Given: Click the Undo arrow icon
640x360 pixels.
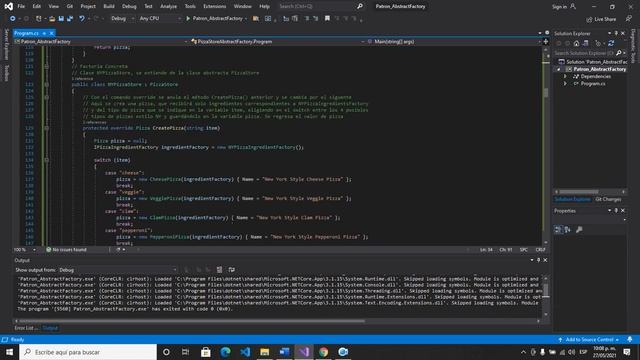Looking at the screenshot, I should click(x=82, y=19).
